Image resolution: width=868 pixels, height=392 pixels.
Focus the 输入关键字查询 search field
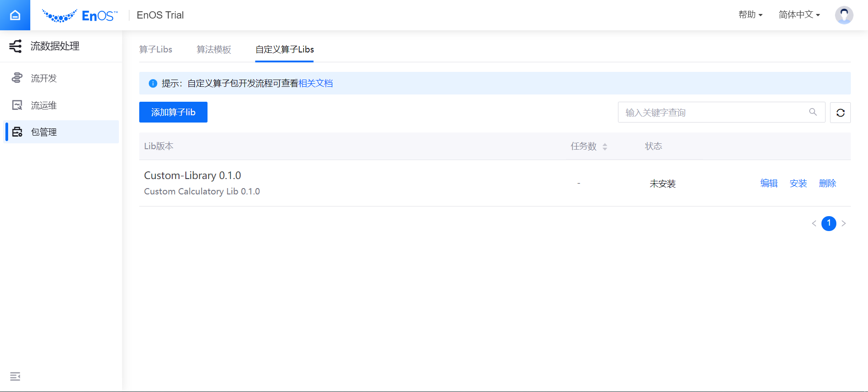point(712,113)
